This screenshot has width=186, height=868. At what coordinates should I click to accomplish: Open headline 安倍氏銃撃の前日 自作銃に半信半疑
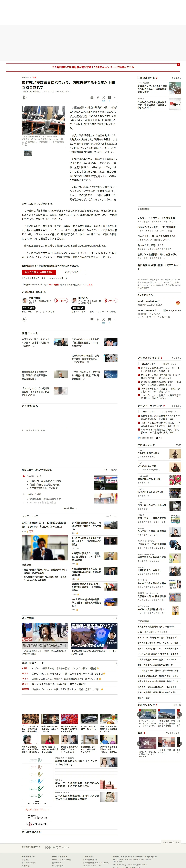pos(44,525)
